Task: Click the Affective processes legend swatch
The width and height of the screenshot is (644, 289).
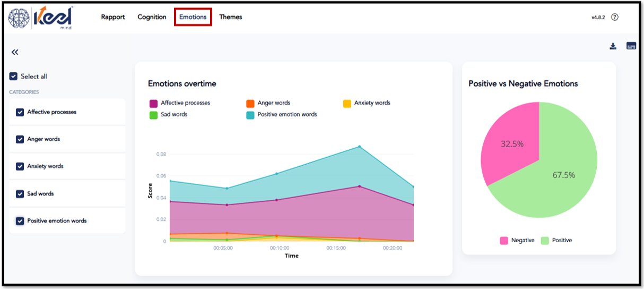Action: point(153,104)
